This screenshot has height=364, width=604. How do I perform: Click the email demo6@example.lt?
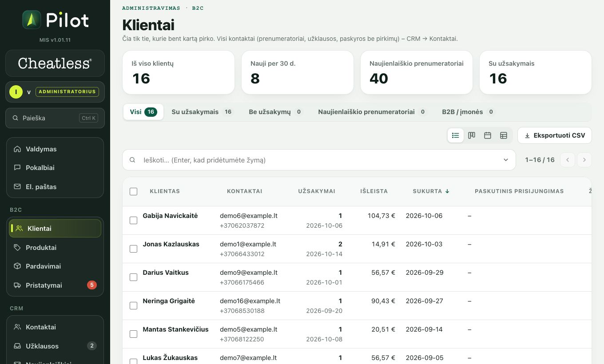[x=249, y=216]
